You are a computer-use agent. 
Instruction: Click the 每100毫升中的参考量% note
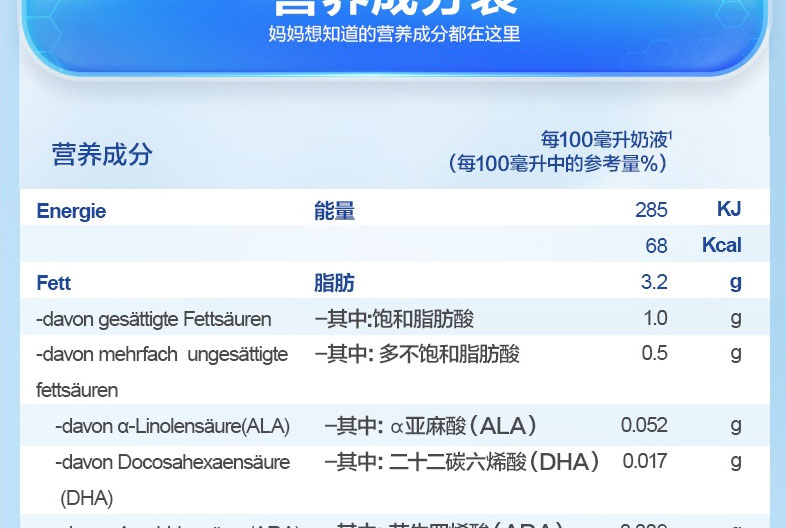point(558,163)
